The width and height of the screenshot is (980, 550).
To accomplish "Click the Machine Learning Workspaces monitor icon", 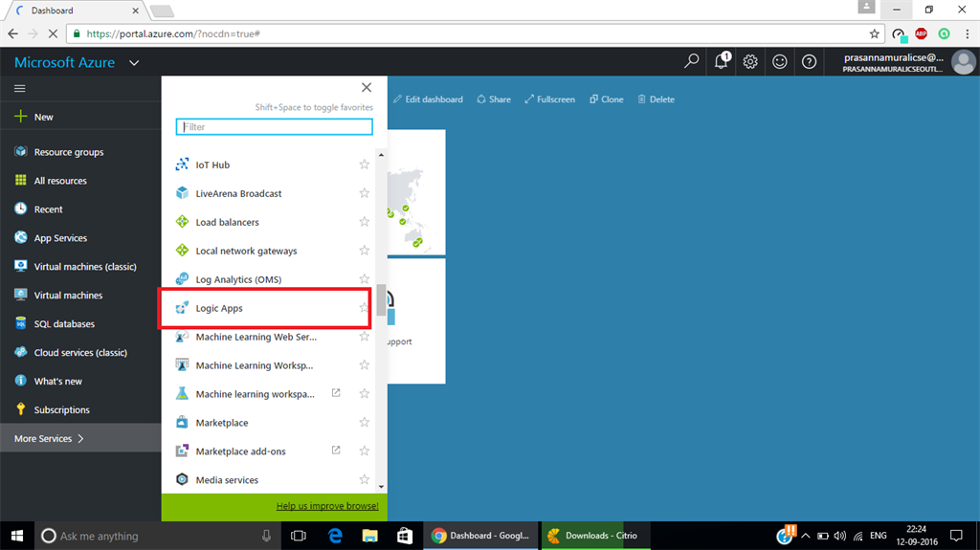I will (x=182, y=365).
